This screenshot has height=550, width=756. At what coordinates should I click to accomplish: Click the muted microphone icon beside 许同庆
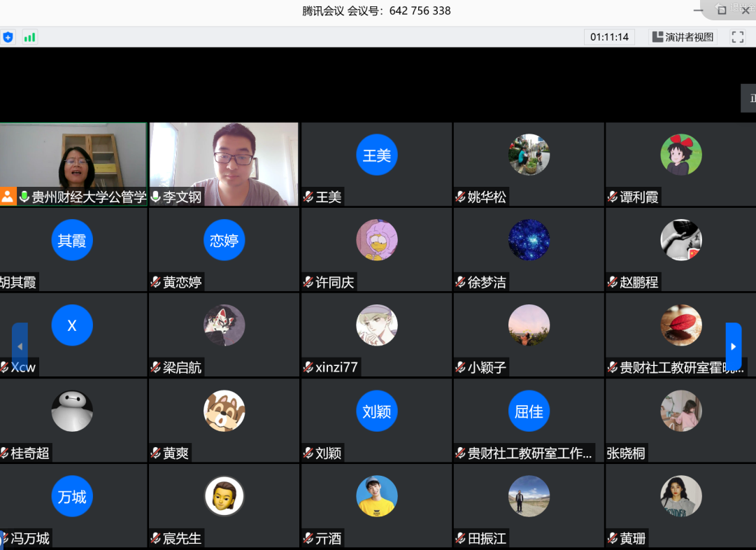(x=308, y=283)
